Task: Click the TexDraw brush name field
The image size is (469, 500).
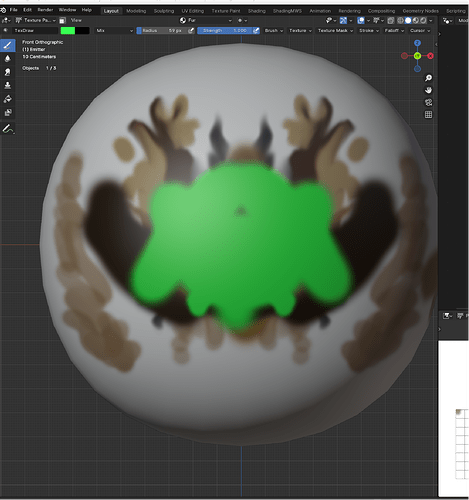Action: tap(35, 31)
